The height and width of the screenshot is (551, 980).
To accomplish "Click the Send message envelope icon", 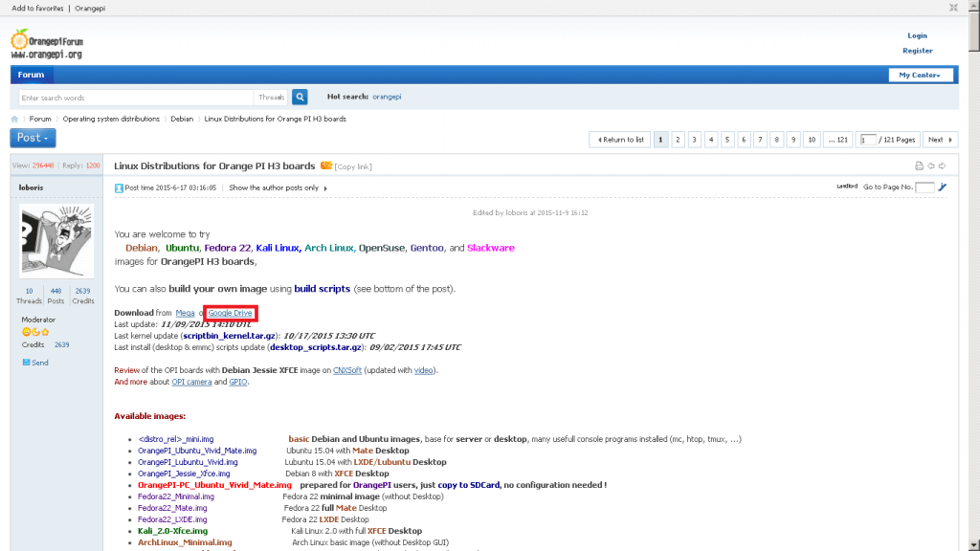I will pos(26,363).
